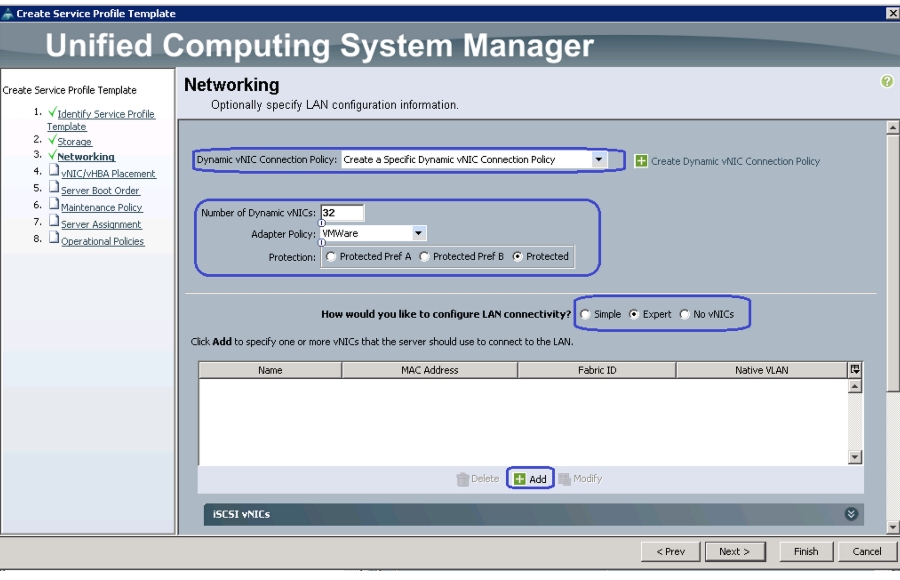Viewport: 900px width, 580px height.
Task: Go to the vNIC/vHBA Placement step
Action: (x=108, y=173)
